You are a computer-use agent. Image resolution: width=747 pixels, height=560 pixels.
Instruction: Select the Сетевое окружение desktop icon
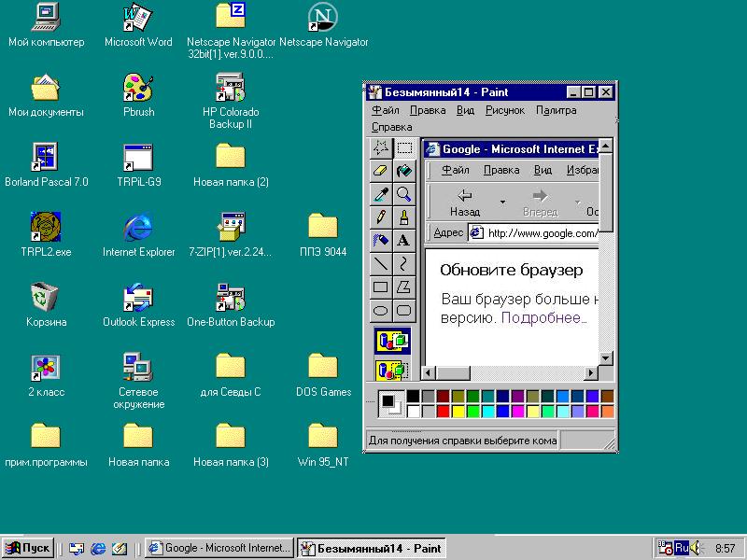(138, 381)
